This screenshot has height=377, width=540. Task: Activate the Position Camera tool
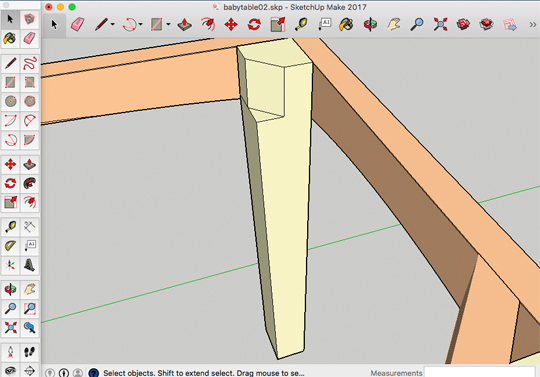tap(10, 352)
